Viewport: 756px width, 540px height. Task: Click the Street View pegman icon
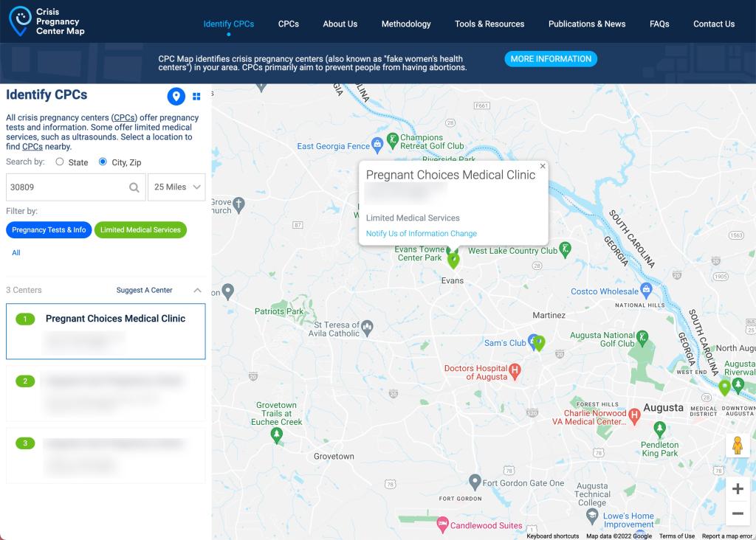click(x=737, y=446)
